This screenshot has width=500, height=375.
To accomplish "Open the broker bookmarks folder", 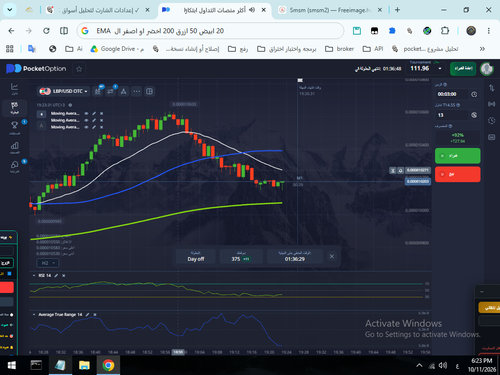I will pos(339,49).
